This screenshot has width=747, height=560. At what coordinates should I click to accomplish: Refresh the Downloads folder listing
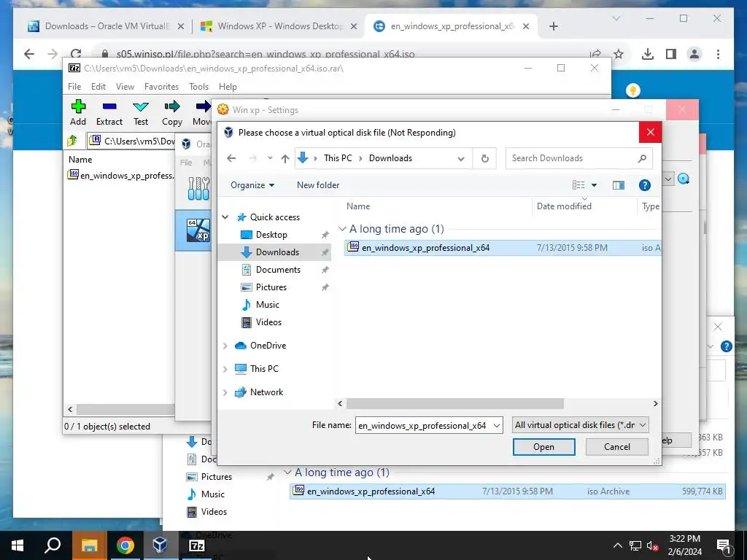(484, 158)
